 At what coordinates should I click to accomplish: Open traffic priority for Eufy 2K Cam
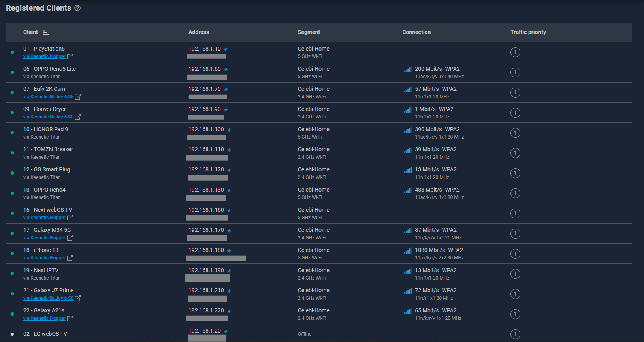click(x=515, y=92)
